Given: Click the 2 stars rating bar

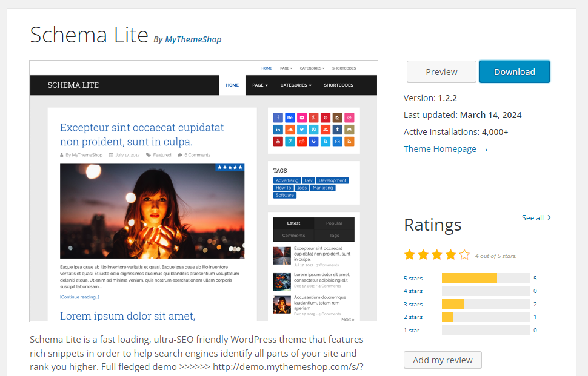Looking at the screenshot, I should point(486,317).
